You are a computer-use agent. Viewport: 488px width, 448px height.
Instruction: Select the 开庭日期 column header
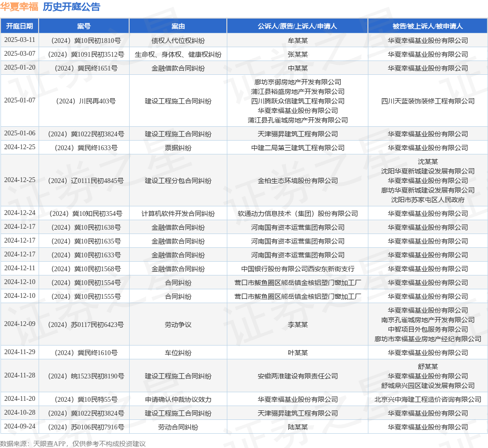point(20,26)
